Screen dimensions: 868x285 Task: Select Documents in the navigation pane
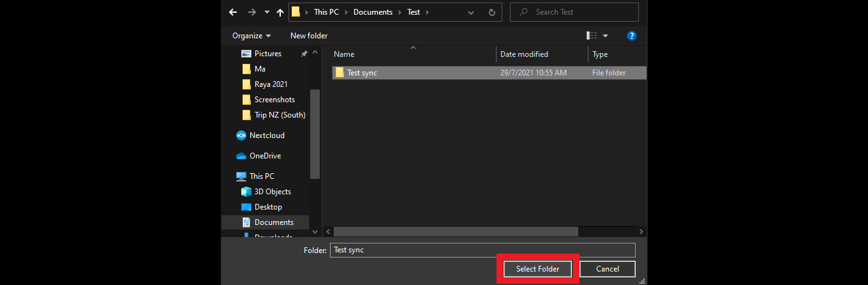coord(274,222)
